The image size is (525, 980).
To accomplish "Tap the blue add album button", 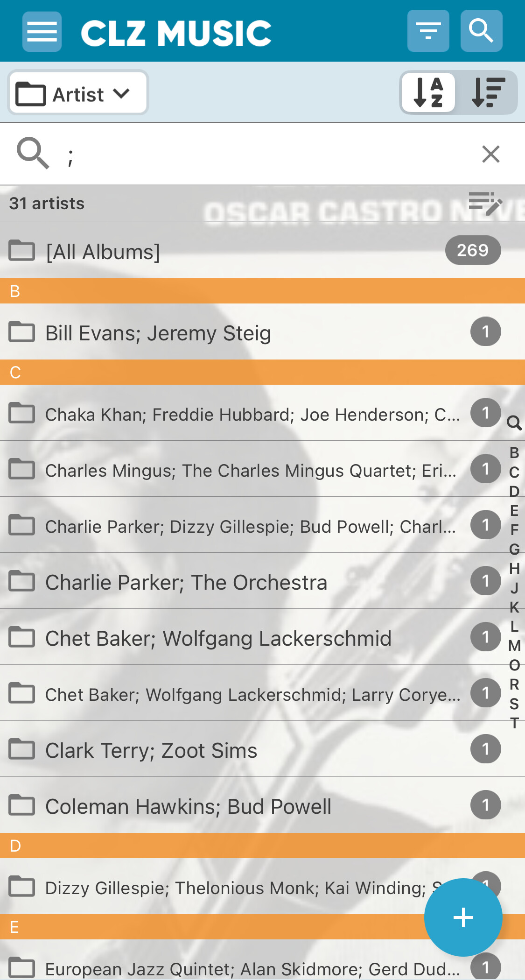I will point(463,917).
